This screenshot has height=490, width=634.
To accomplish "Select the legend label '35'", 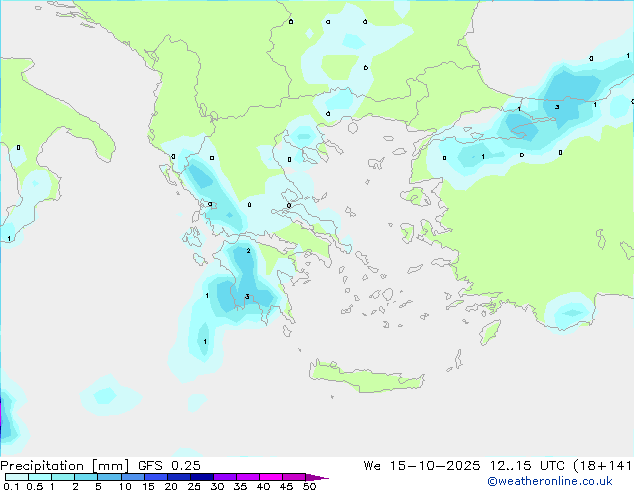I will 240,486.
